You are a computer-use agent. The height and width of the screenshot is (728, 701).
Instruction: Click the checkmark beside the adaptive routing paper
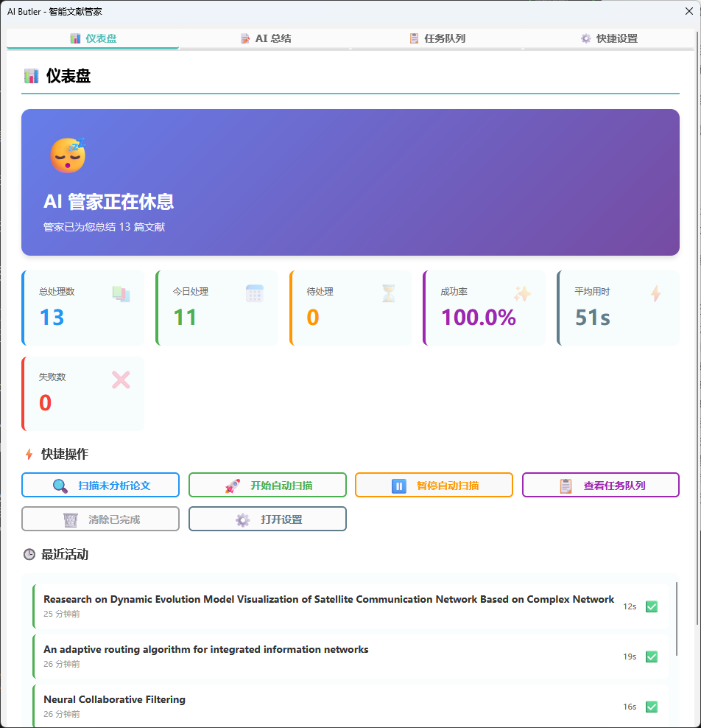[x=652, y=656]
